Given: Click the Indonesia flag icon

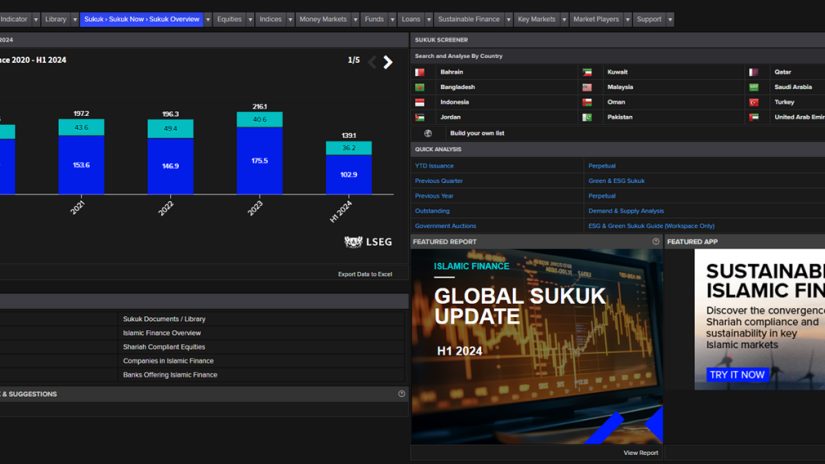Looking at the screenshot, I should pyautogui.click(x=419, y=102).
